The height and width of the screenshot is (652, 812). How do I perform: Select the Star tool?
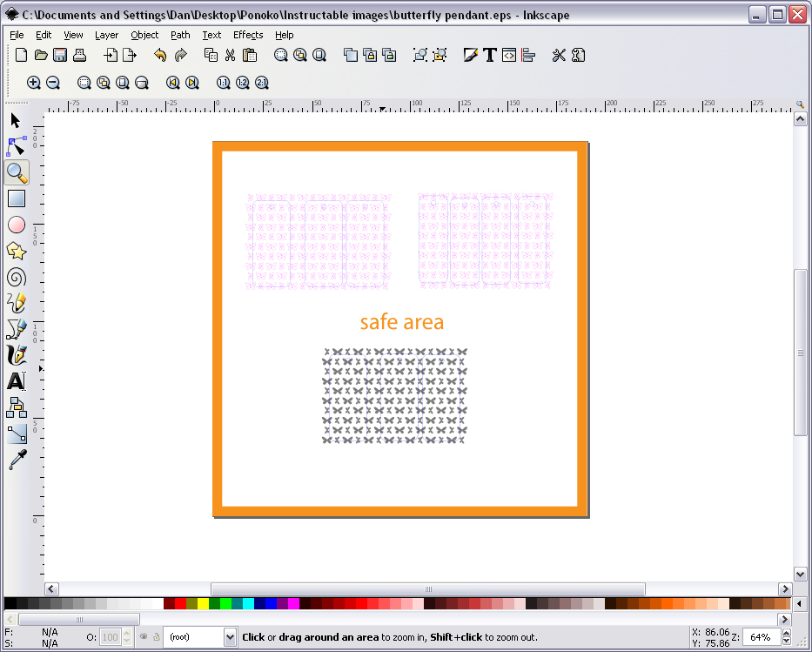click(15, 251)
